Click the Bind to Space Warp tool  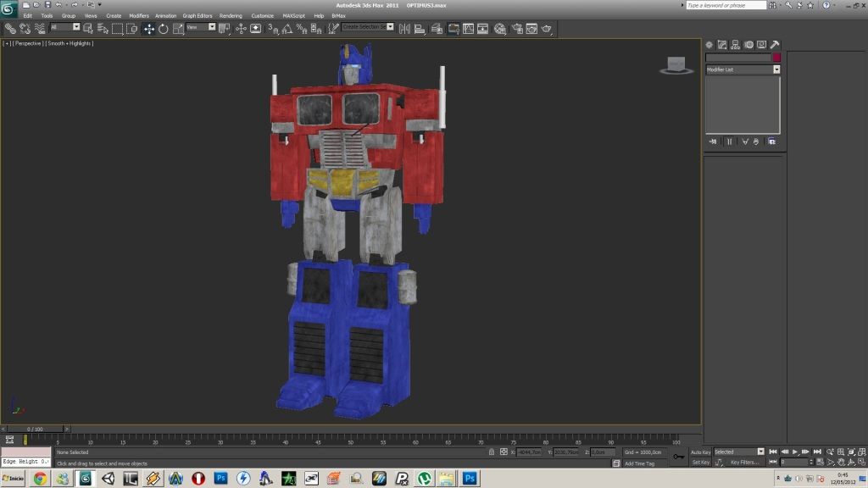[x=40, y=29]
